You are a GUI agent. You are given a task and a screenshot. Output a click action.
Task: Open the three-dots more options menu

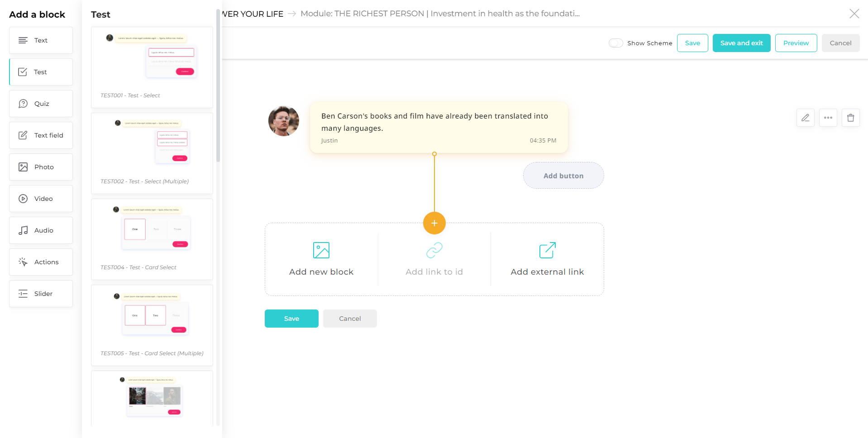[828, 118]
